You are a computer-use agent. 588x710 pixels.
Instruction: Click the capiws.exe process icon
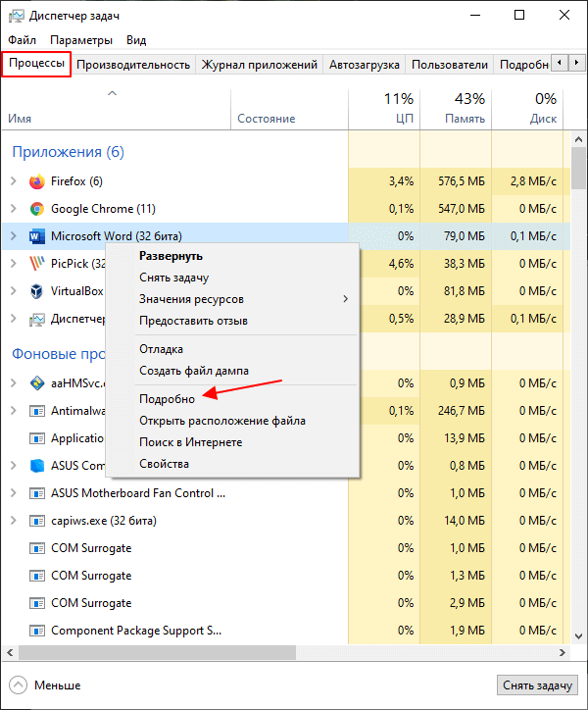(x=37, y=521)
